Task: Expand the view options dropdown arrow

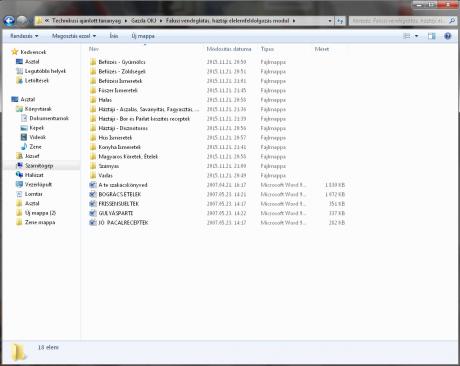Action: pos(416,36)
